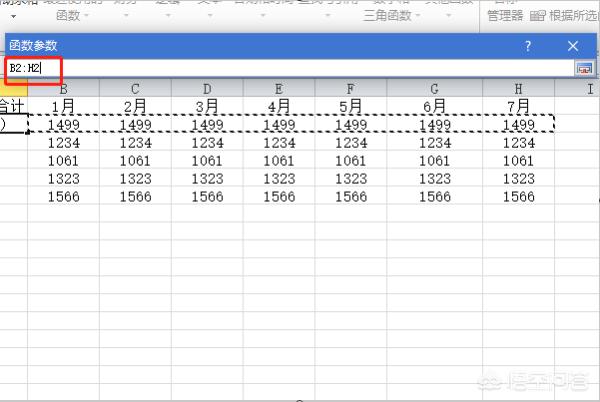The height and width of the screenshot is (402, 600).
Task: Click the 1061 cell under 7月
Action: [518, 160]
